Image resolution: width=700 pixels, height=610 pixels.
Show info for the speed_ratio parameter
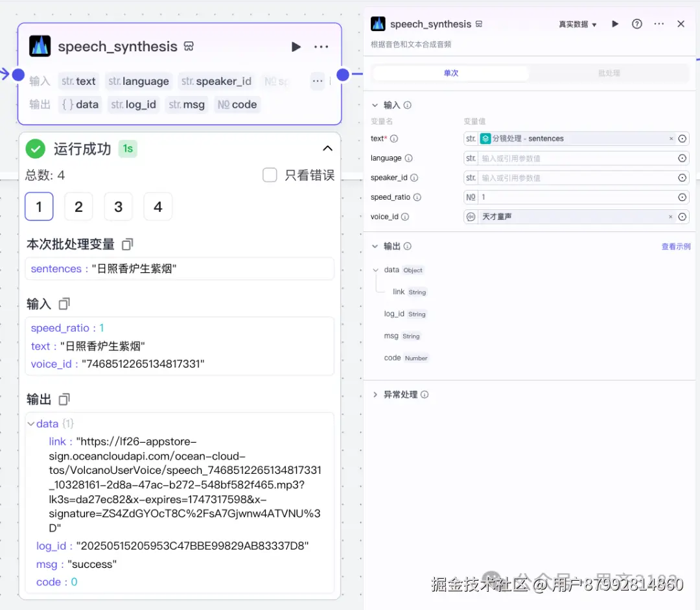(x=417, y=197)
